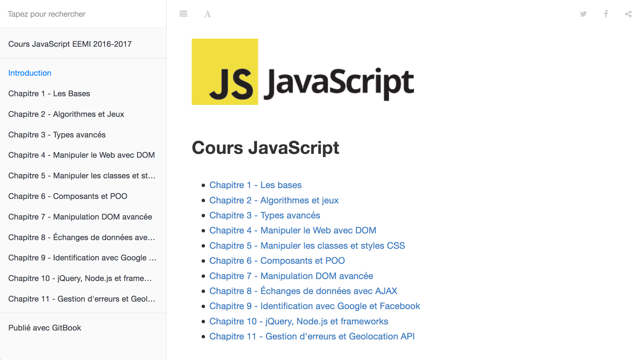Viewport: 644px width, 360px height.
Task: Open sidebar Chapitre 10 - jQuery, Node.js entry
Action: click(x=80, y=278)
